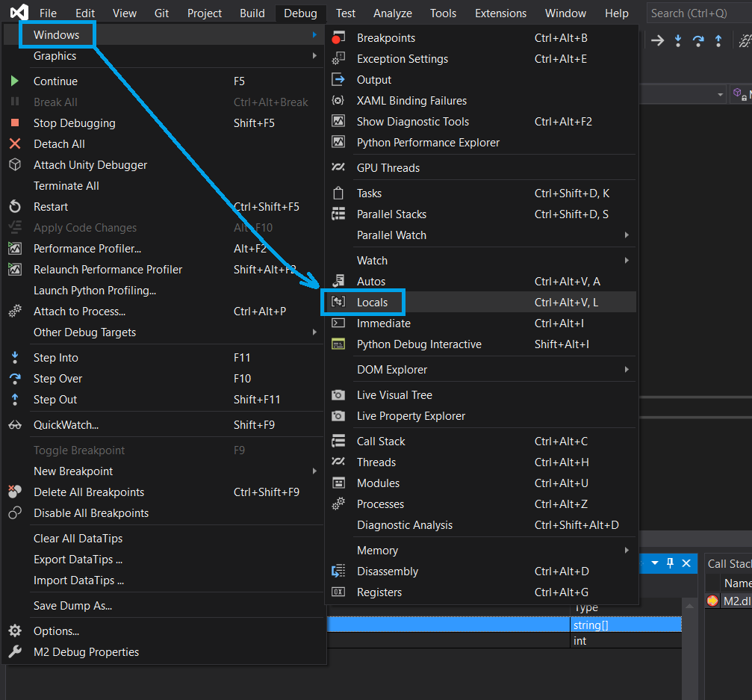
Task: Click the Autos window icon
Action: (x=338, y=281)
